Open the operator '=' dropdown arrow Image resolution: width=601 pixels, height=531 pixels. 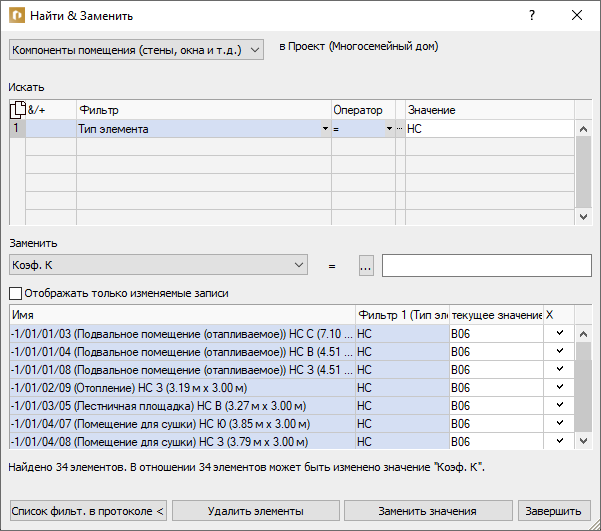click(x=389, y=129)
